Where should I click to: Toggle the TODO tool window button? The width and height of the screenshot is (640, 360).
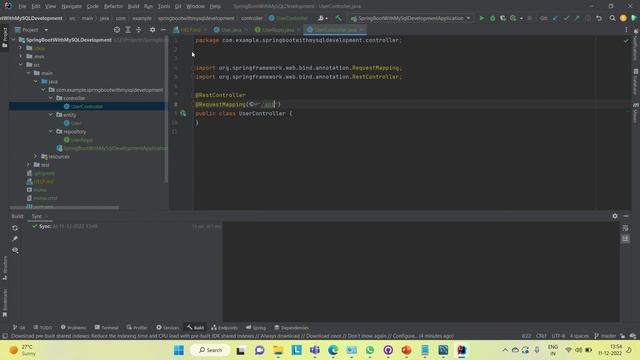point(42,328)
